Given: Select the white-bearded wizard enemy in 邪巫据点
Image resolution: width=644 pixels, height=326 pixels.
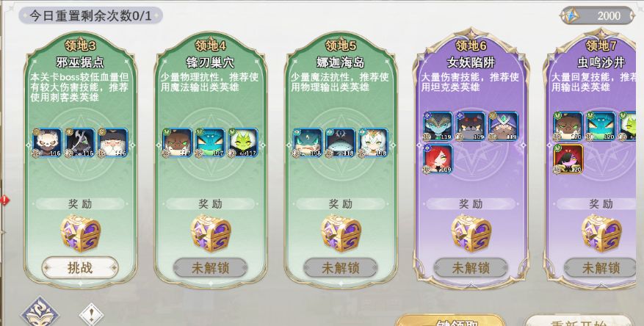Looking at the screenshot, I should (x=113, y=143).
